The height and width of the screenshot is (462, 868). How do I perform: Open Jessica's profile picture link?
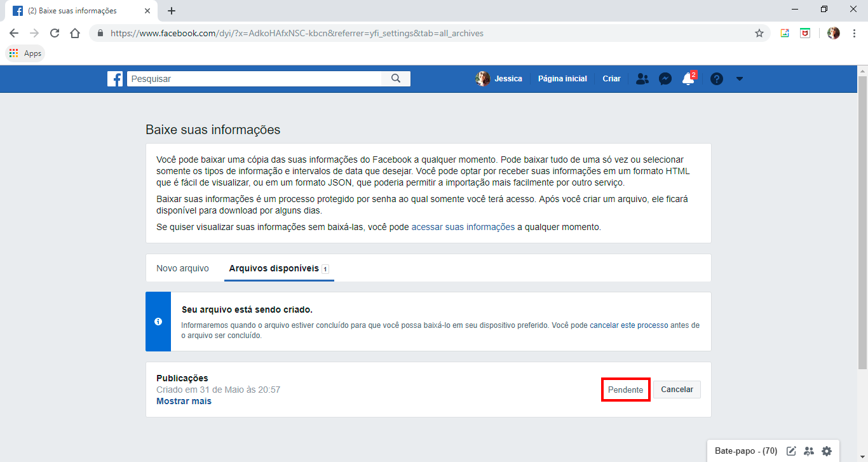coord(483,79)
